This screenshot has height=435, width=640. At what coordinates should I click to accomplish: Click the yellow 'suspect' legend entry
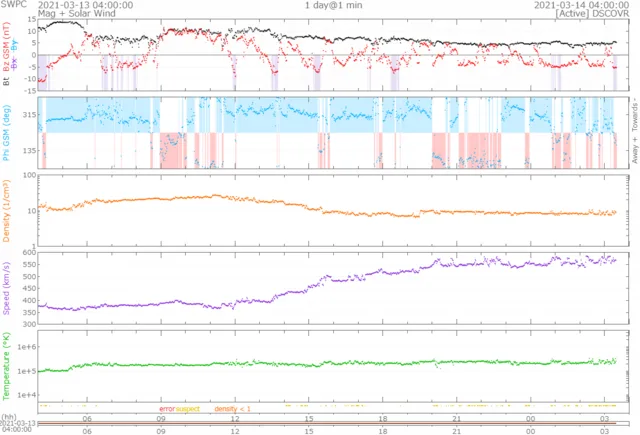point(188,408)
